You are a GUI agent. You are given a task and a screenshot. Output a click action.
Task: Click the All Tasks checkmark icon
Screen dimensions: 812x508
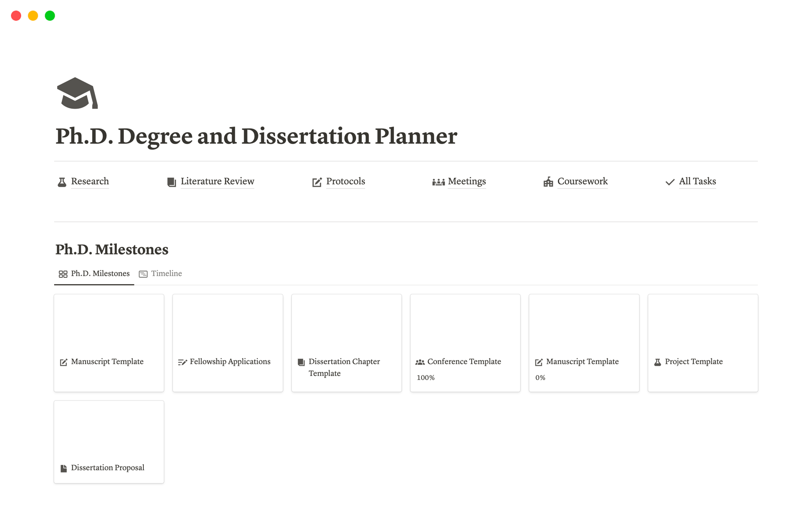[668, 181]
